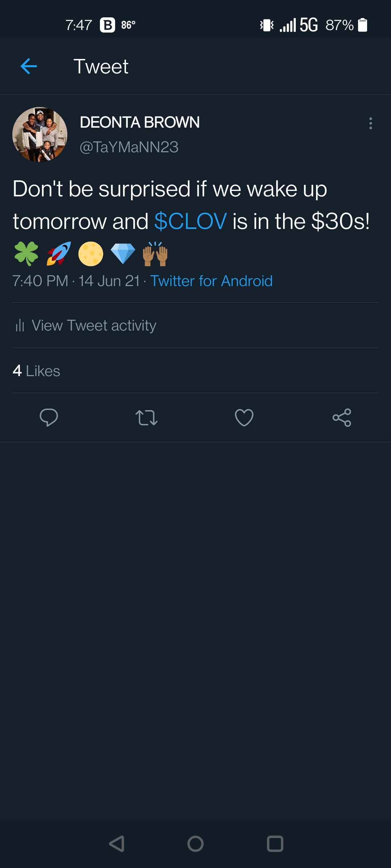
Task: Tap the Tweet header title
Action: coord(101,67)
